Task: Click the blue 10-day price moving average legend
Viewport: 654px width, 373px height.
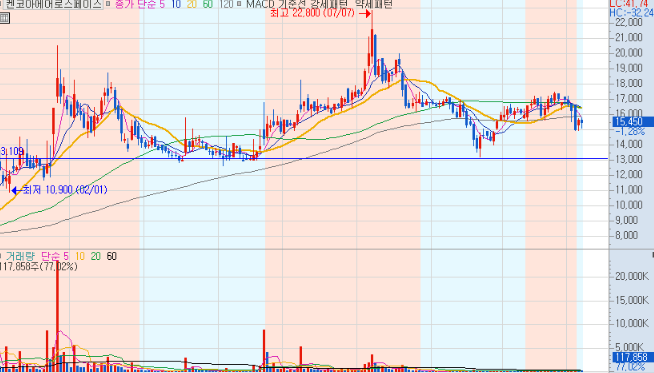Action: (176, 4)
